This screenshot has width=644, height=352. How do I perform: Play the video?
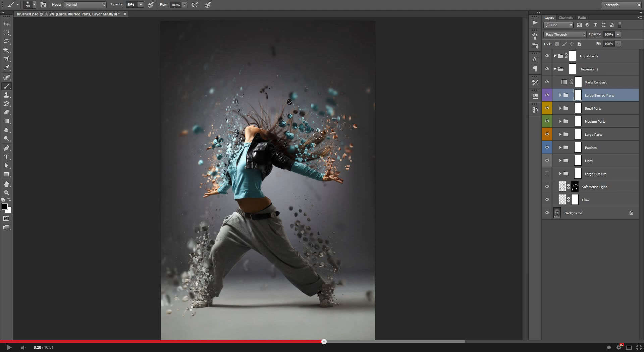pyautogui.click(x=9, y=347)
